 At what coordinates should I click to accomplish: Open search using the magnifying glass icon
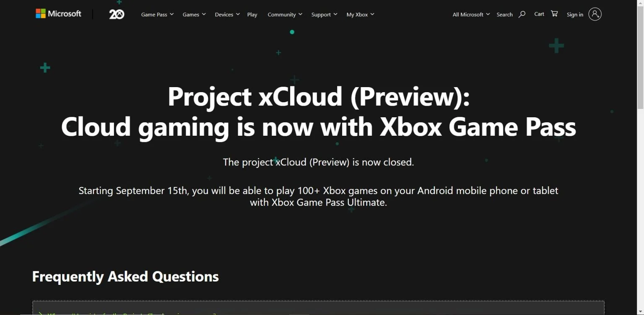point(522,14)
